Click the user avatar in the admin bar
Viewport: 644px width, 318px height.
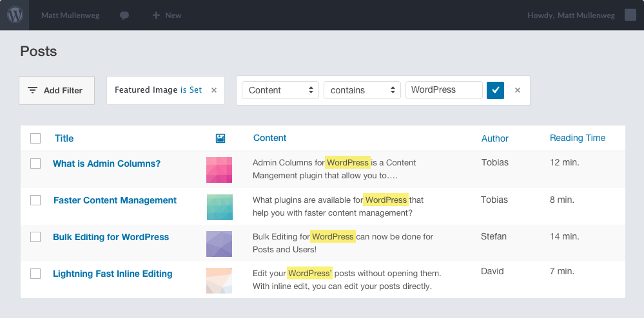[x=630, y=15]
